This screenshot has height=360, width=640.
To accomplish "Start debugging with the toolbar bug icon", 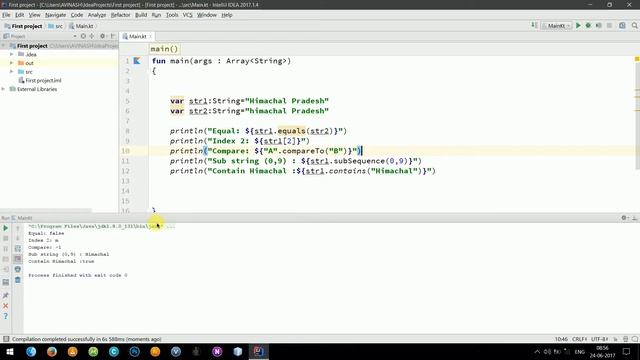I will (588, 26).
